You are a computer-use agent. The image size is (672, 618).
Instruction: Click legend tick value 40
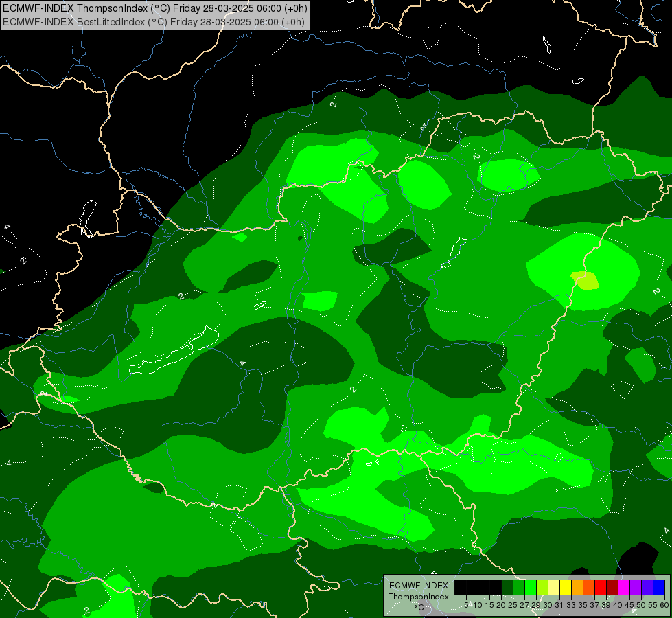618,605
